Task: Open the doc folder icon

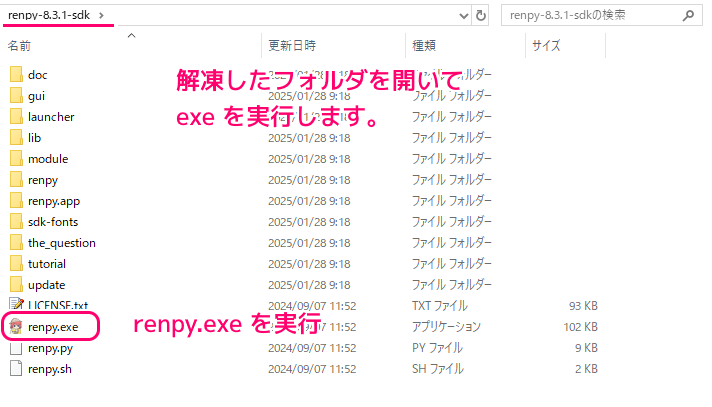Action: coord(16,74)
